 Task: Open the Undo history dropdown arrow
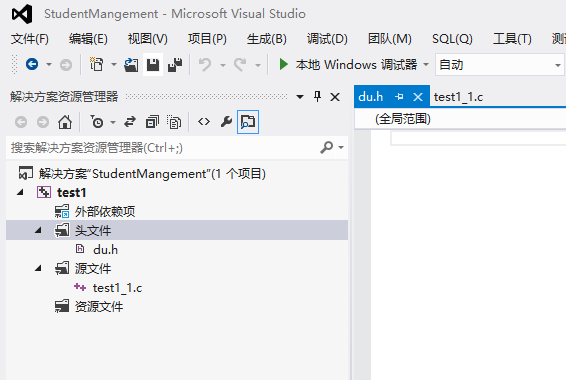(x=223, y=65)
